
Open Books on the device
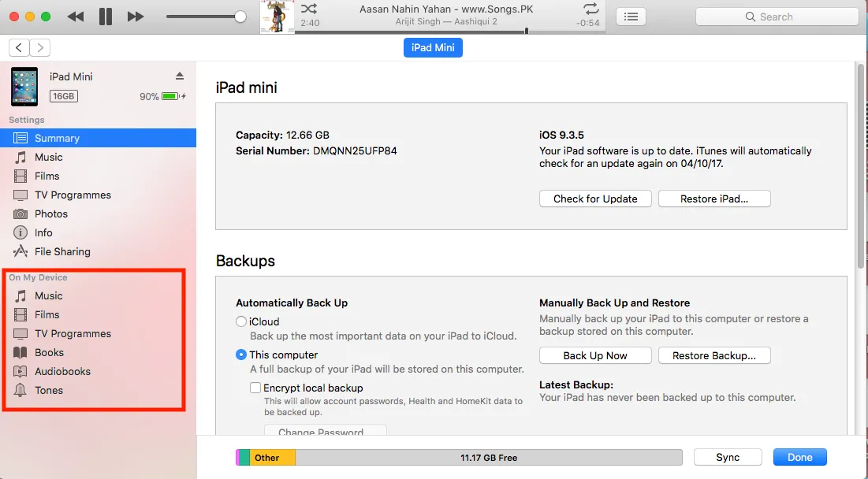pyautogui.click(x=98, y=352)
